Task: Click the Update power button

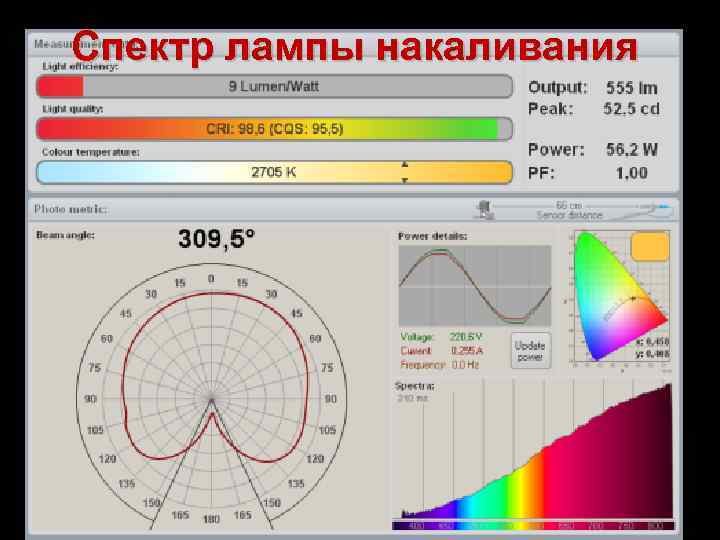Action: coord(531,351)
